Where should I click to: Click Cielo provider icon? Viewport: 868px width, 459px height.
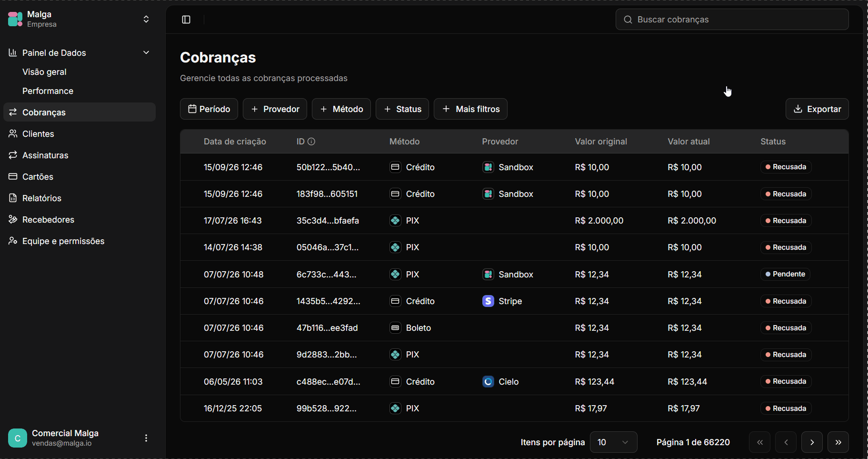coord(488,382)
